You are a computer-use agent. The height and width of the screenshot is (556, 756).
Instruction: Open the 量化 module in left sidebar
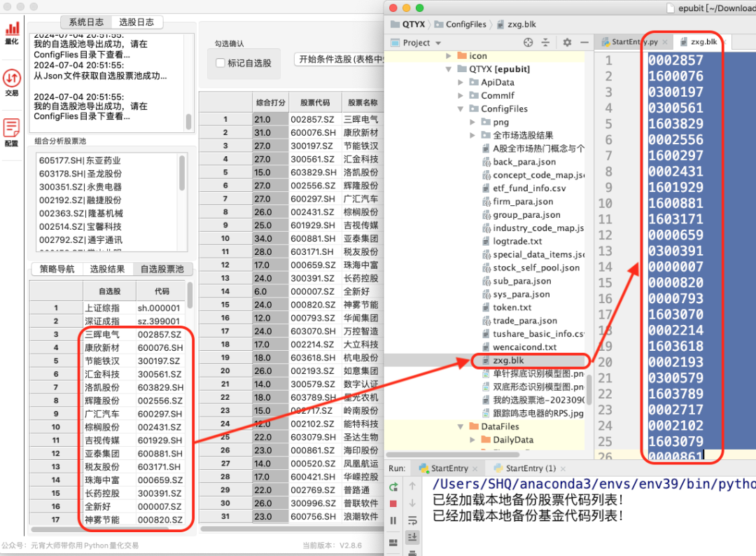pyautogui.click(x=12, y=33)
